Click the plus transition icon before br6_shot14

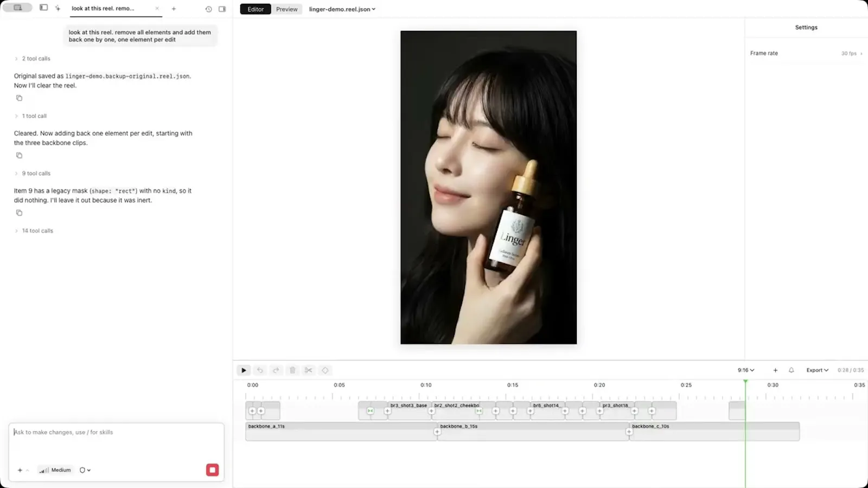tap(531, 411)
